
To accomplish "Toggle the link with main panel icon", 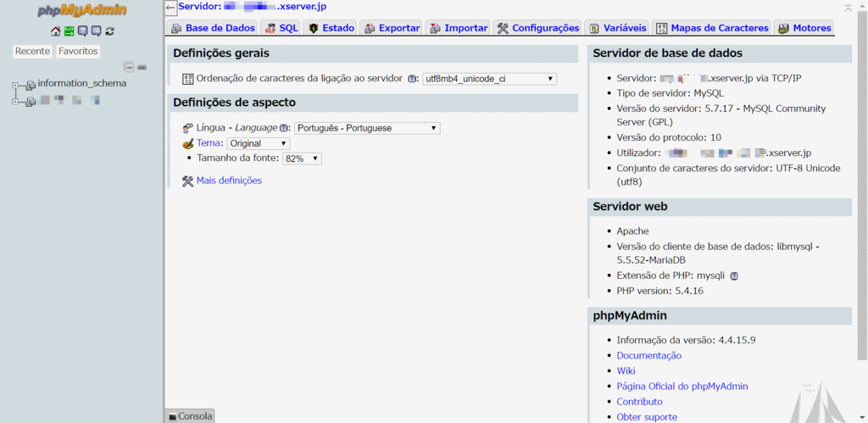I will tap(142, 67).
